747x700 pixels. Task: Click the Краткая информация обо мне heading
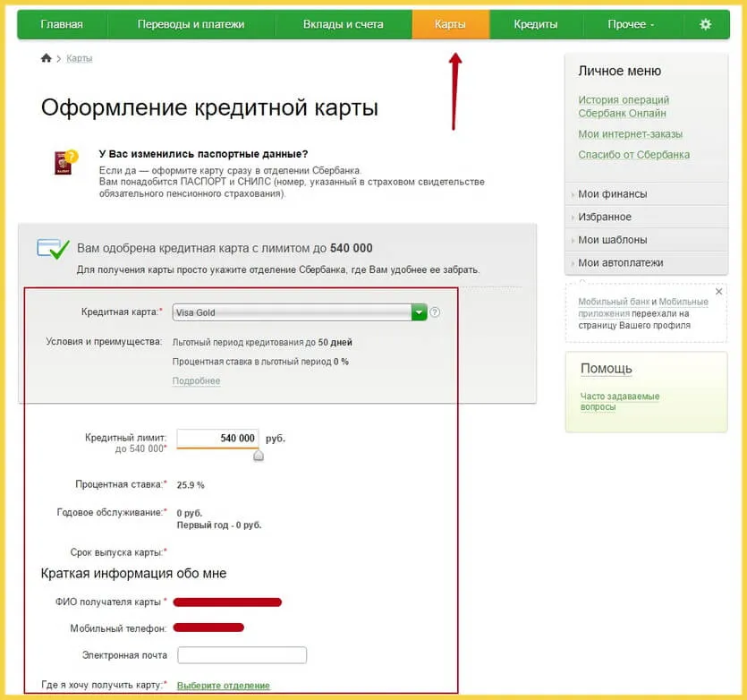(133, 573)
